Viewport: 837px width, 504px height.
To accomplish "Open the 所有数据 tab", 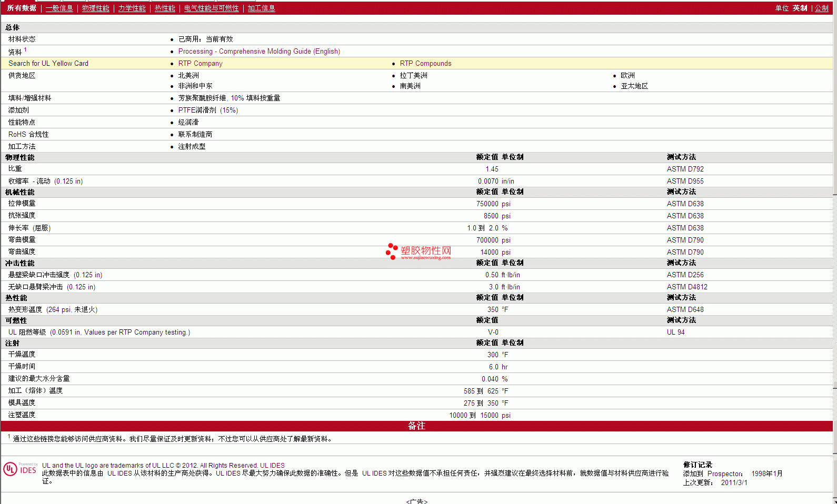I will [x=22, y=8].
